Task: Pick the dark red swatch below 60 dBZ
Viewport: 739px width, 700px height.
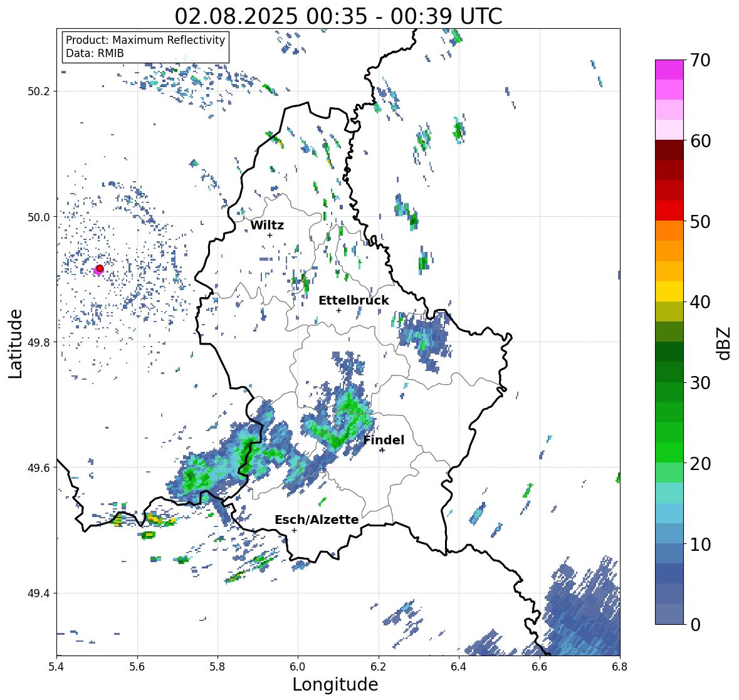Action: (x=669, y=150)
